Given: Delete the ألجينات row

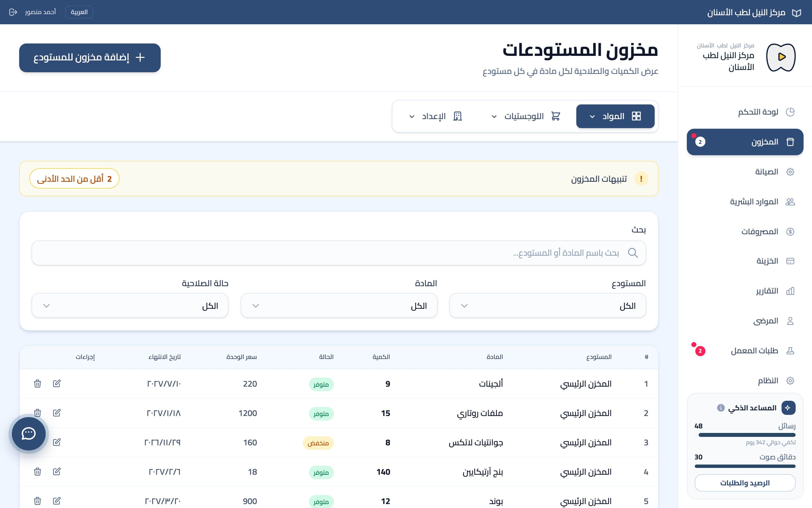Looking at the screenshot, I should coord(37,383).
